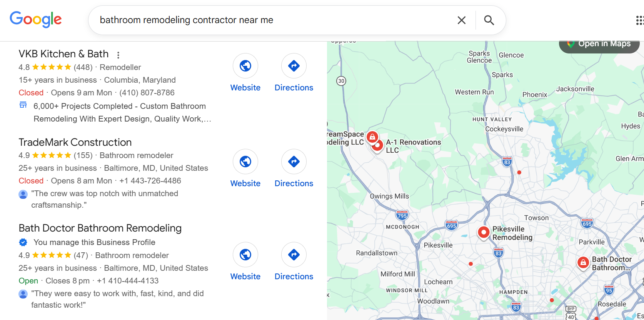Click phone number (410) 807-8786
The height and width of the screenshot is (320, 644).
click(x=147, y=93)
